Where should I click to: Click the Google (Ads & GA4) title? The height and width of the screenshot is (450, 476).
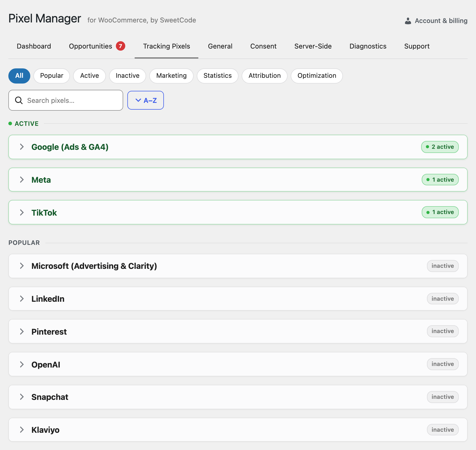coord(70,147)
